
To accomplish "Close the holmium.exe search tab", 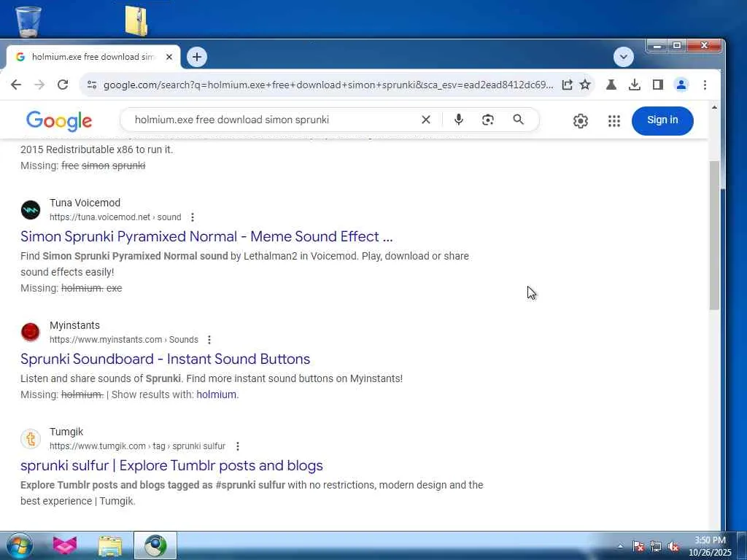I will tap(169, 57).
